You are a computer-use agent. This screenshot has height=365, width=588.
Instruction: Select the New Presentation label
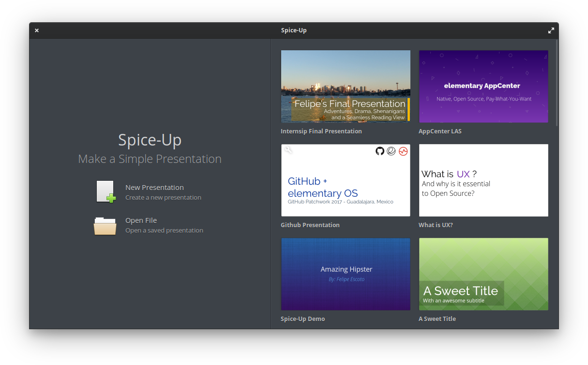(x=154, y=188)
